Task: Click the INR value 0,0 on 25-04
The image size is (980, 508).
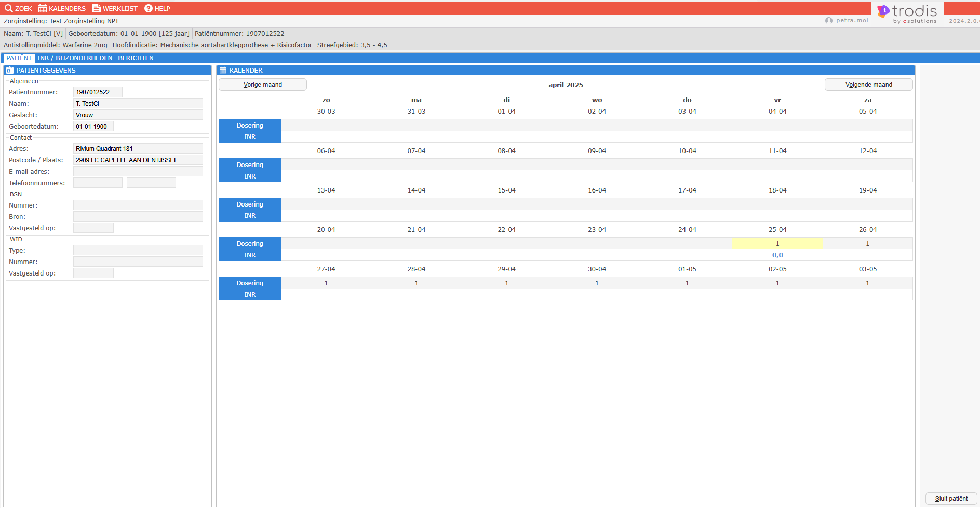Action: (x=777, y=255)
